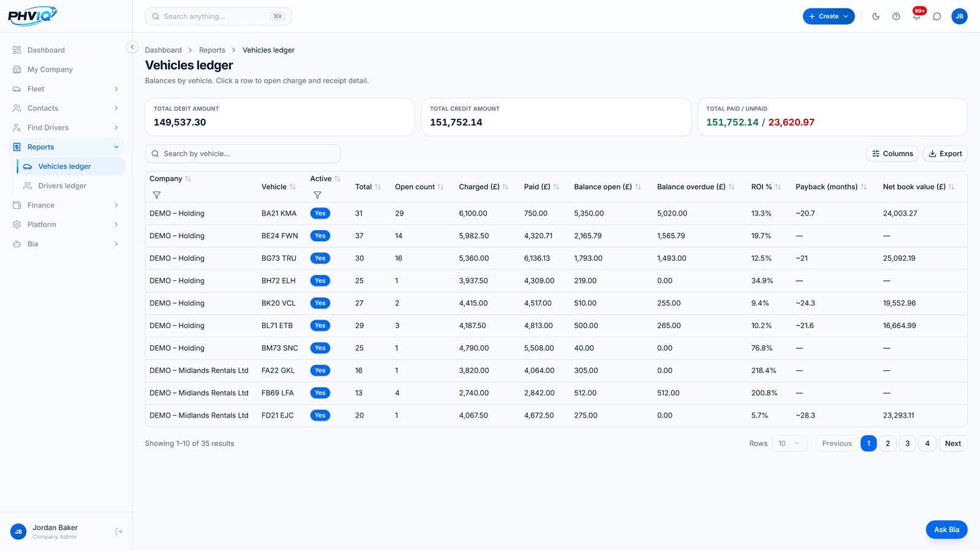Viewport: 980px width, 551px height.
Task: Sort by ROI % sort icon
Action: click(778, 187)
